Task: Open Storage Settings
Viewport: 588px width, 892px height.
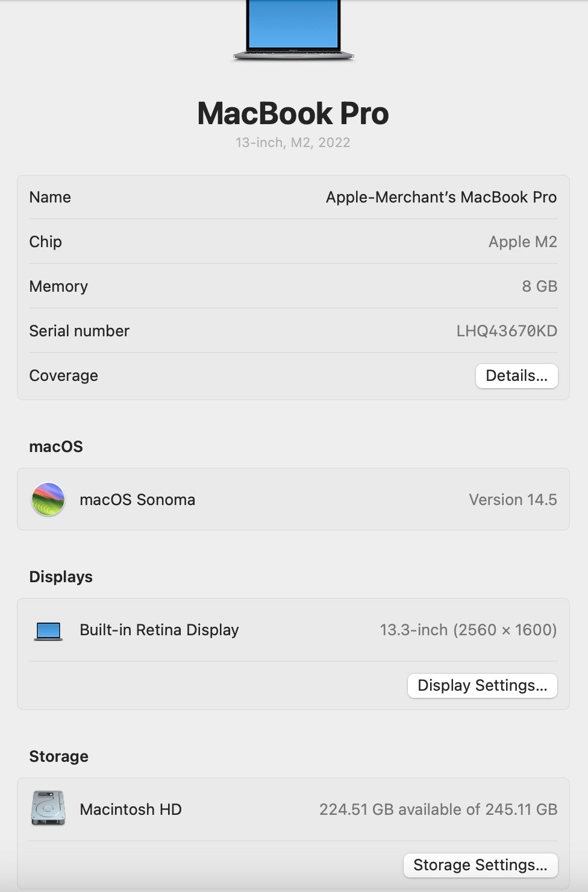Action: click(x=480, y=865)
